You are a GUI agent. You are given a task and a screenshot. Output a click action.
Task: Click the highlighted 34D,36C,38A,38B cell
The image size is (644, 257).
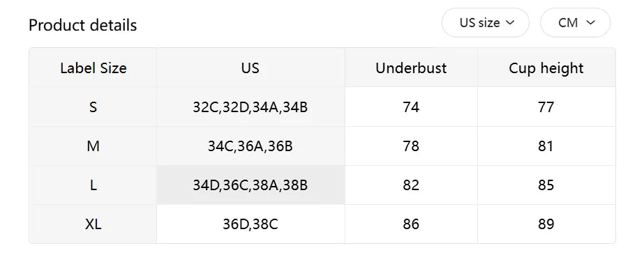(x=250, y=185)
